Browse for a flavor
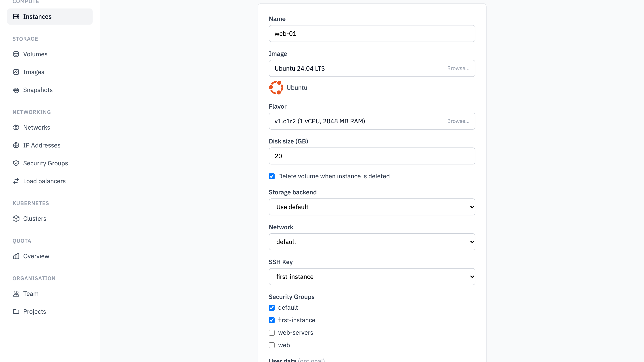The image size is (644, 362). click(458, 121)
